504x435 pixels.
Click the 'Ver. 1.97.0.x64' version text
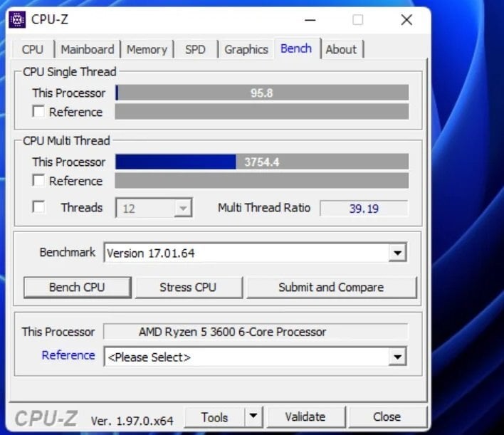[x=132, y=421]
